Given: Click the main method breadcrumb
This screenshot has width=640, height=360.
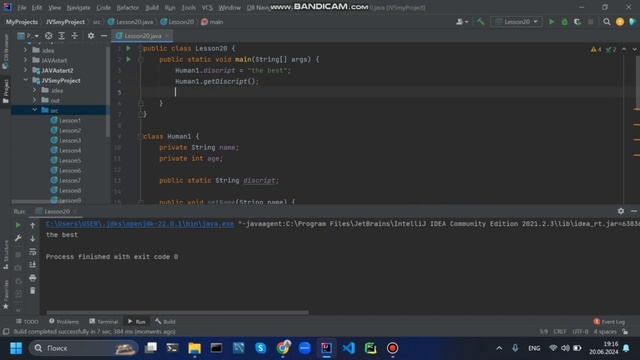Looking at the screenshot, I should (212, 22).
